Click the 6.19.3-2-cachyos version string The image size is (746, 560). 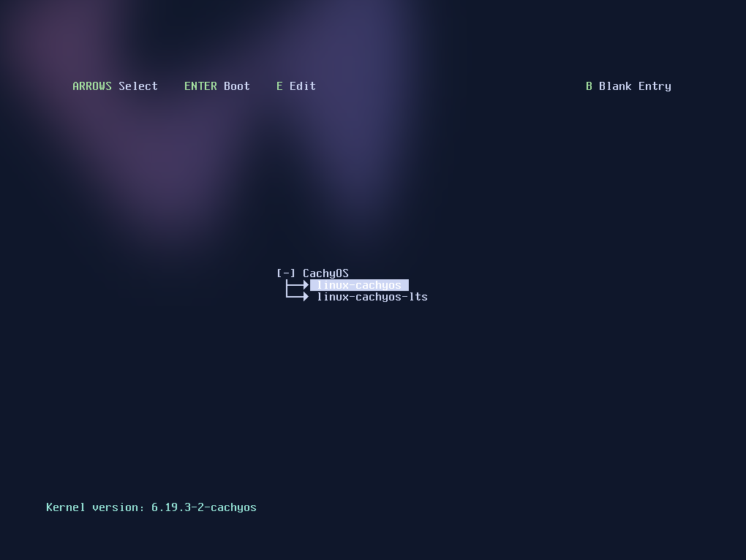coord(203,507)
